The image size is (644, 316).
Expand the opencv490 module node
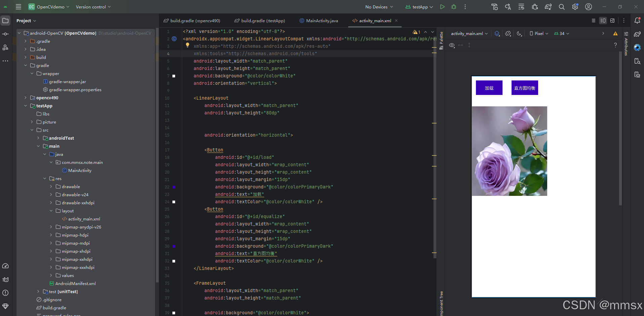(26, 98)
